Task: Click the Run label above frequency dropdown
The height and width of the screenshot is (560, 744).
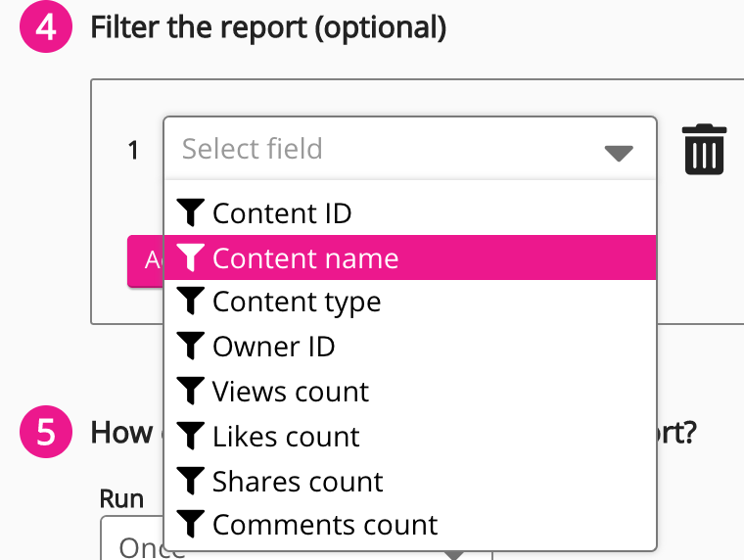Action: click(x=121, y=498)
